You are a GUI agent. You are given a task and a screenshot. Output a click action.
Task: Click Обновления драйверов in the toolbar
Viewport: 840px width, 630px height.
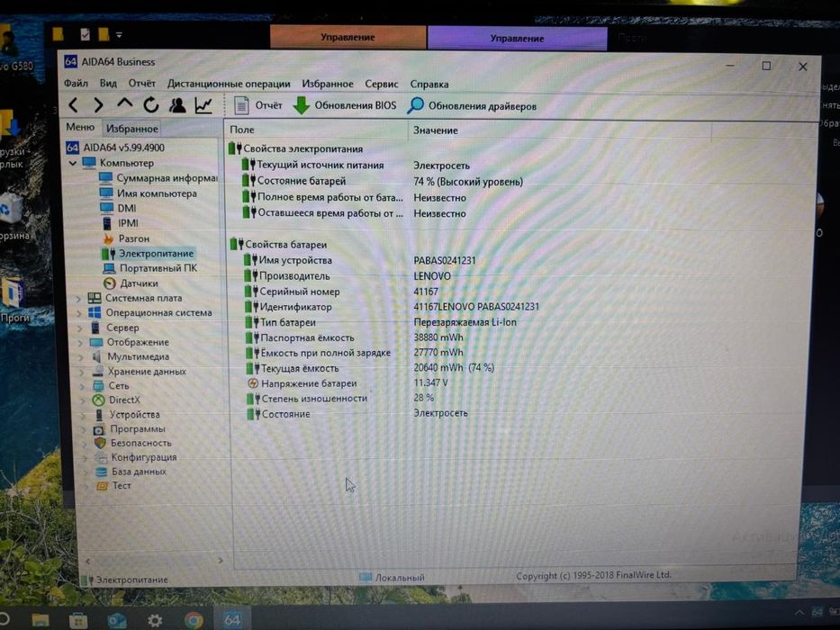[472, 105]
